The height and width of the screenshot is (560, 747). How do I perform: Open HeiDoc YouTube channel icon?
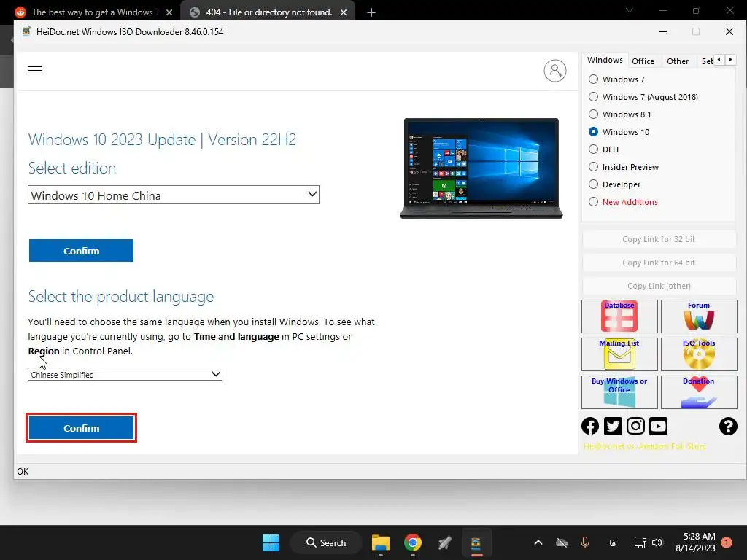click(x=659, y=426)
